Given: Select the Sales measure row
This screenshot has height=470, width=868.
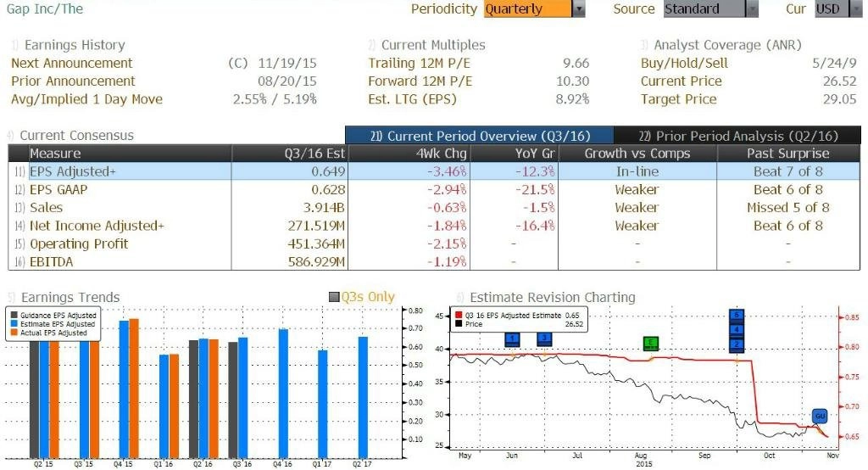Looking at the screenshot, I should (x=435, y=207).
